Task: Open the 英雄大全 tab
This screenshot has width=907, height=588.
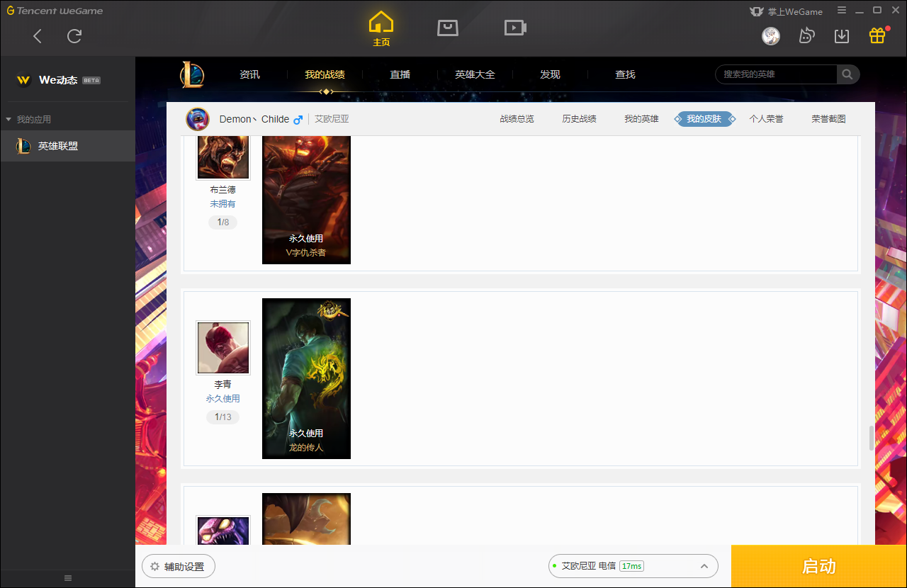Action: click(x=475, y=74)
